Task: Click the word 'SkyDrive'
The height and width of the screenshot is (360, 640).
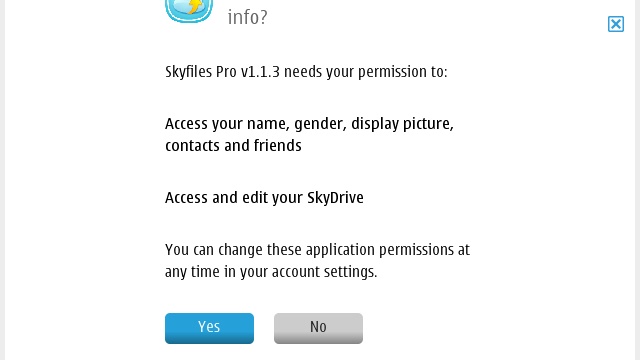Action: coord(335,198)
